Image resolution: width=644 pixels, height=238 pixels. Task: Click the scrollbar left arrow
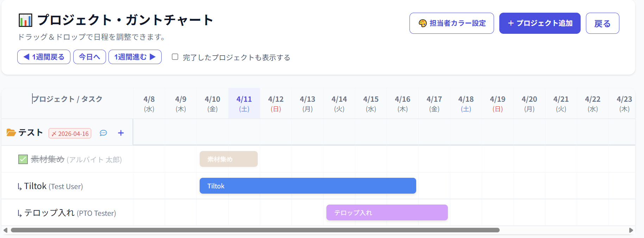[5, 230]
